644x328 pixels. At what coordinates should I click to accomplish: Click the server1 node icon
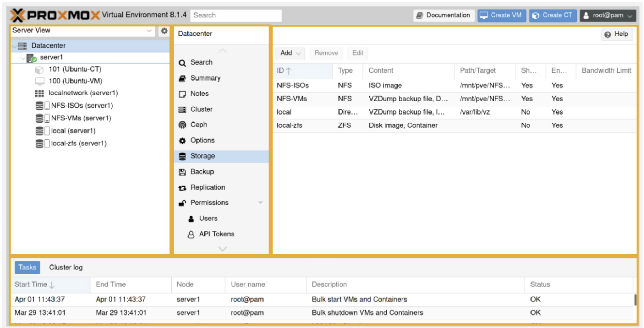pos(32,58)
